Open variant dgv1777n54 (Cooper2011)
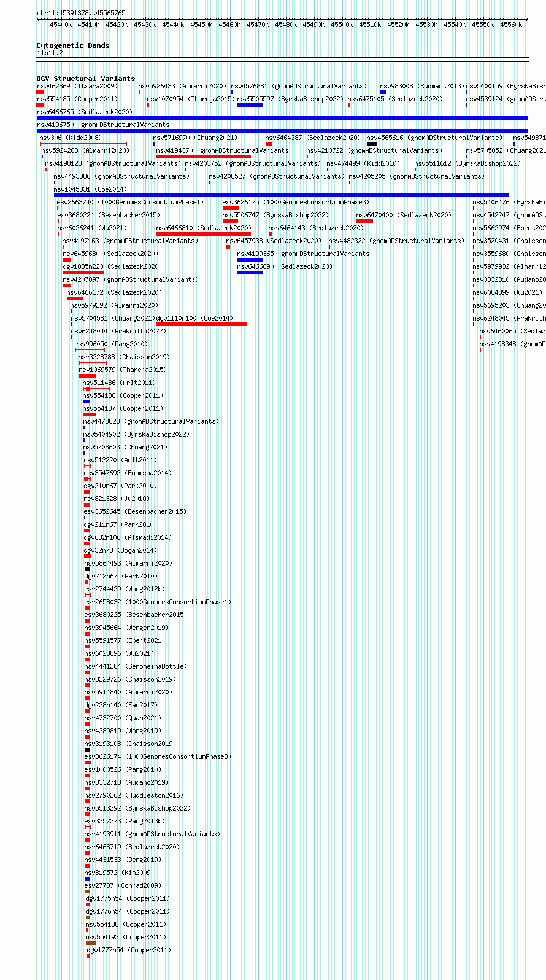The image size is (546, 980). tap(128, 950)
